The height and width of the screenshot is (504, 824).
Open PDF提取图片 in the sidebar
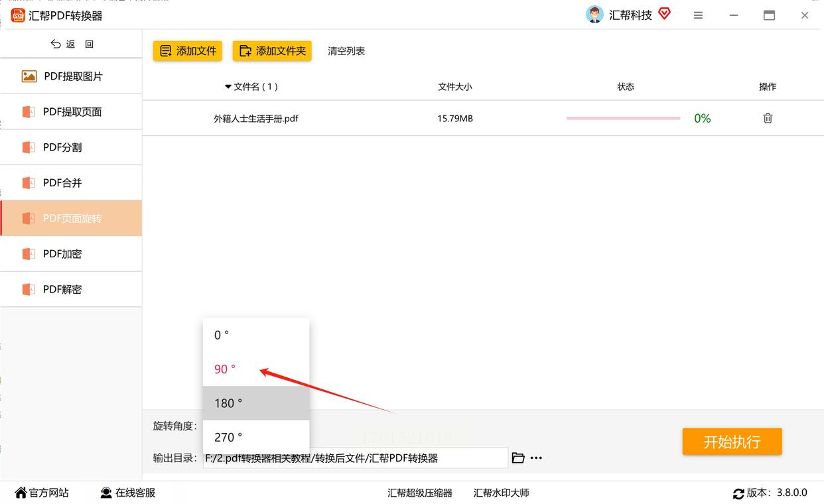[71, 76]
